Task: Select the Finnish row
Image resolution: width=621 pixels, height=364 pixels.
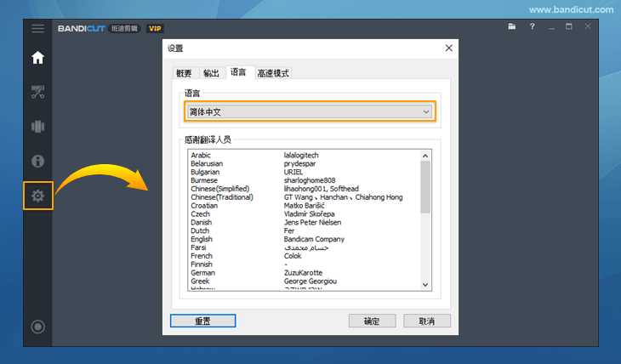Action: click(x=305, y=264)
